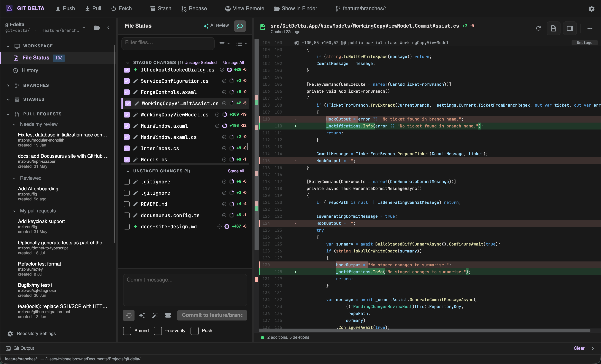This screenshot has height=364, width=601.
Task: Enable the Amend checkbox
Action: pos(127,331)
